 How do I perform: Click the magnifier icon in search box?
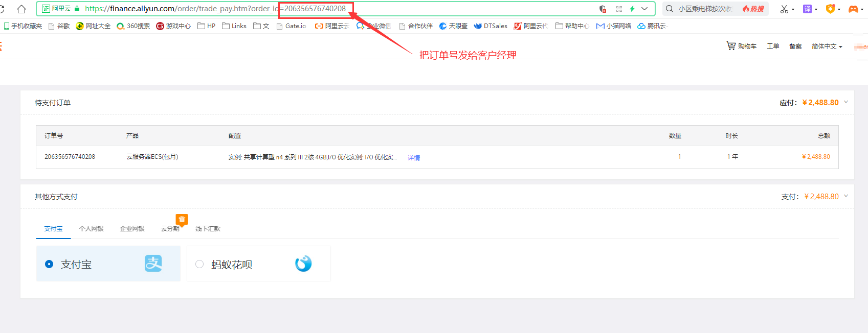tap(670, 9)
